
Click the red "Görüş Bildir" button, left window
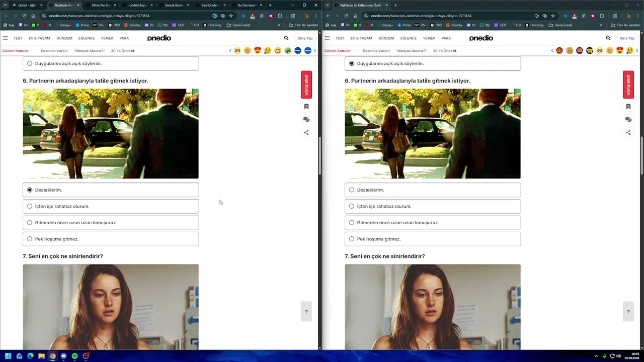pyautogui.click(x=306, y=85)
